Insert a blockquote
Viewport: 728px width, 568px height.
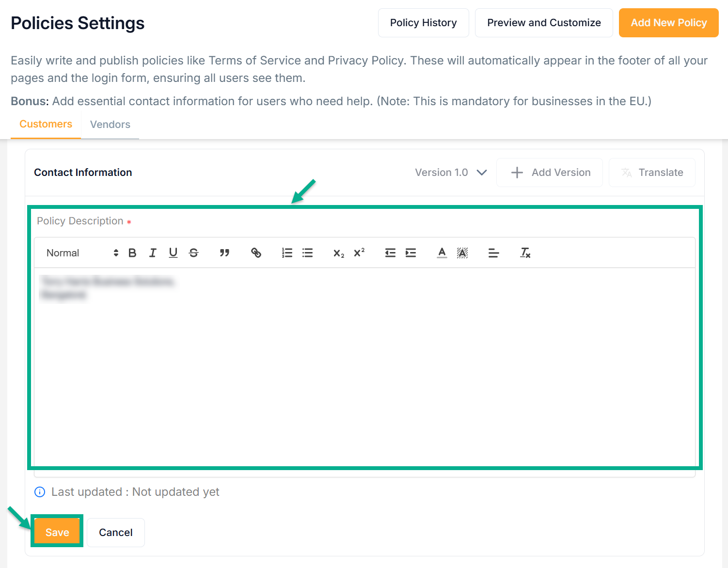click(224, 253)
